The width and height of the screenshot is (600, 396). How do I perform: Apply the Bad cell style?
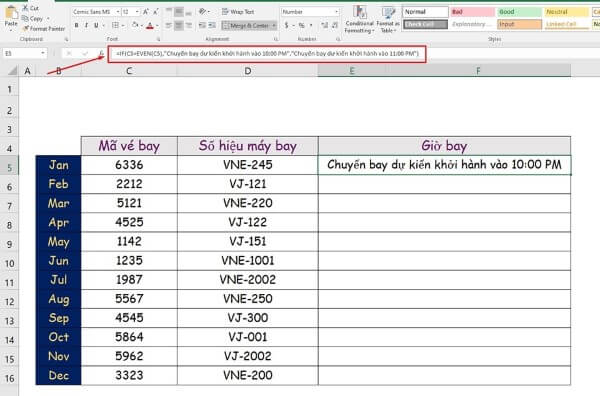point(473,12)
